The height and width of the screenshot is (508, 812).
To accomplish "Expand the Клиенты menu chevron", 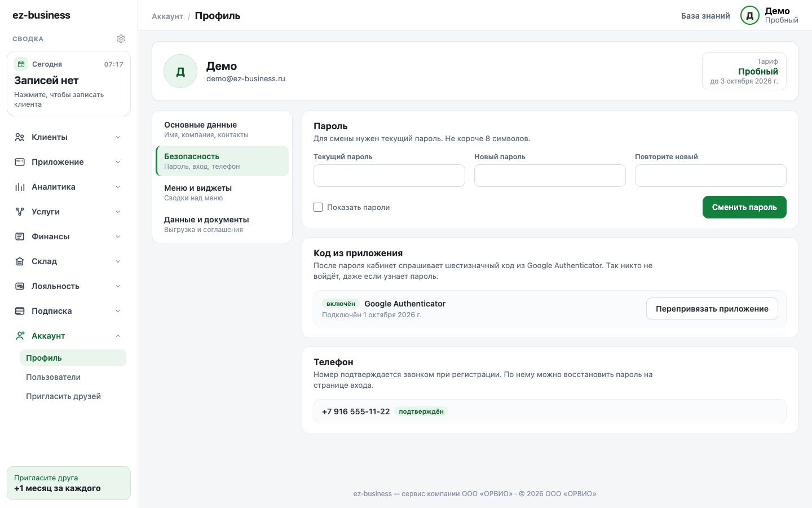I will click(x=118, y=137).
